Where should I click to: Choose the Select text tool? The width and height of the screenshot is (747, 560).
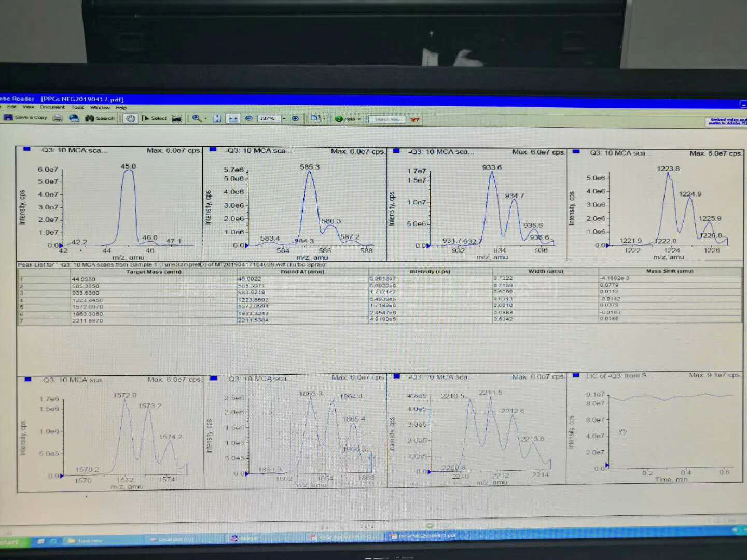[x=154, y=118]
